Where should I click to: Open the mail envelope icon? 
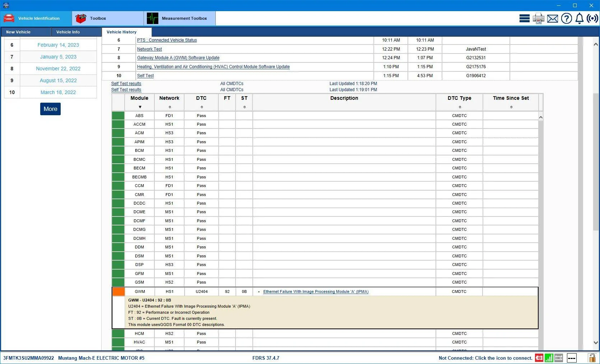(x=553, y=18)
